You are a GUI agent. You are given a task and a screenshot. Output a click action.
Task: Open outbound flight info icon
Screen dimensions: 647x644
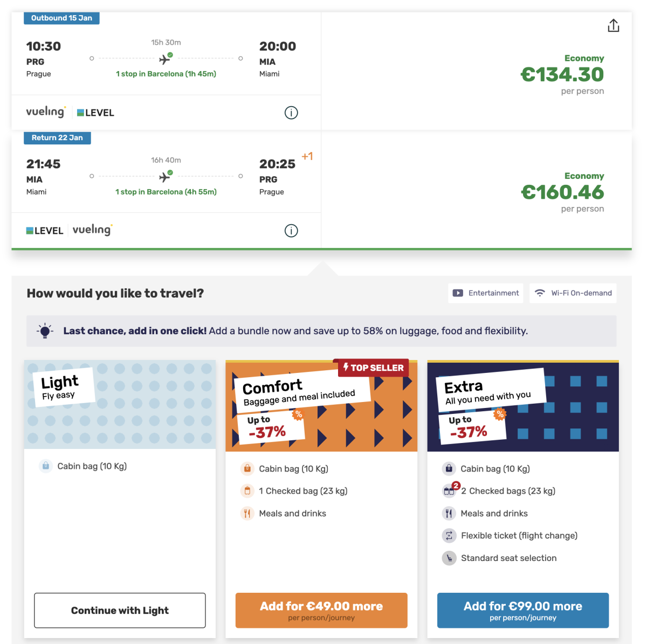point(291,113)
